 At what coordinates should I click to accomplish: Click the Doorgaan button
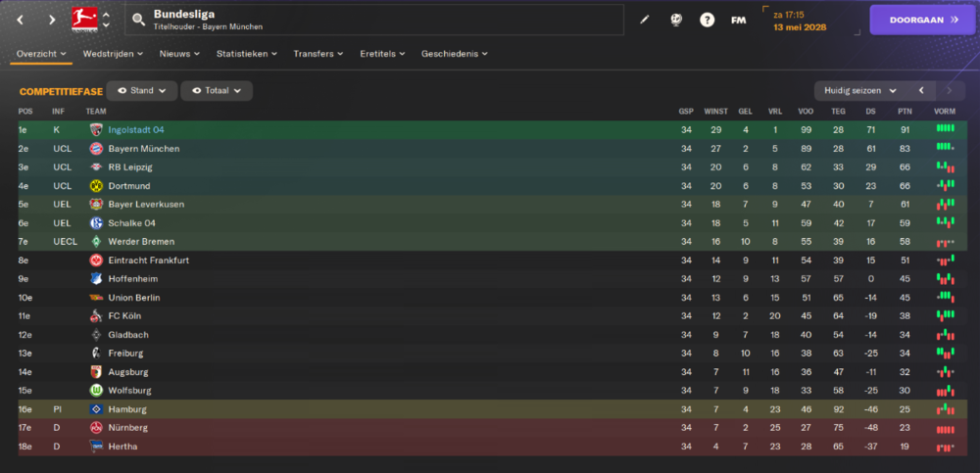[922, 20]
